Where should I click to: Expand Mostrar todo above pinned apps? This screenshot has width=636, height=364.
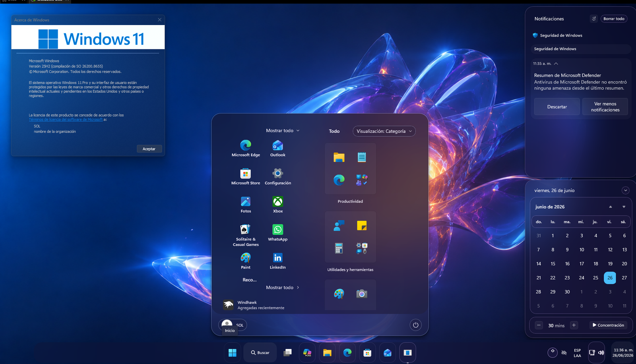click(283, 131)
